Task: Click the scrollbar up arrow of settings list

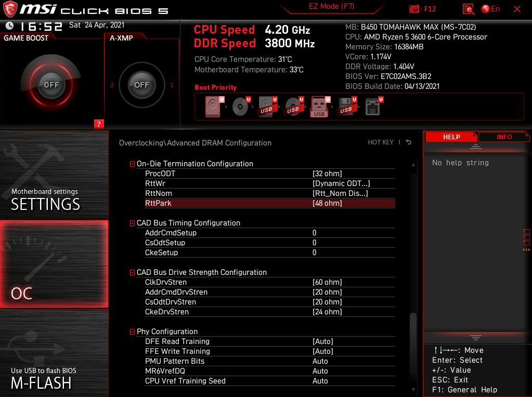Action: click(413, 164)
